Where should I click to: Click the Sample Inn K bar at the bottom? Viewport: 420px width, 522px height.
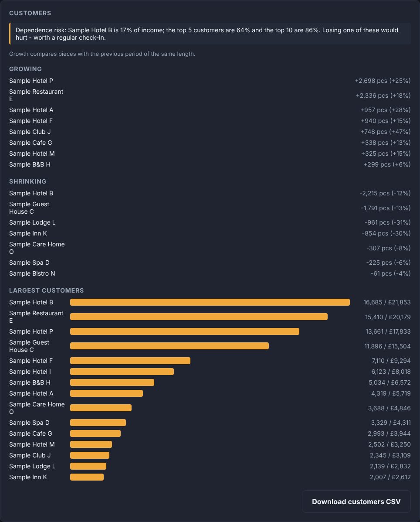[x=87, y=477]
